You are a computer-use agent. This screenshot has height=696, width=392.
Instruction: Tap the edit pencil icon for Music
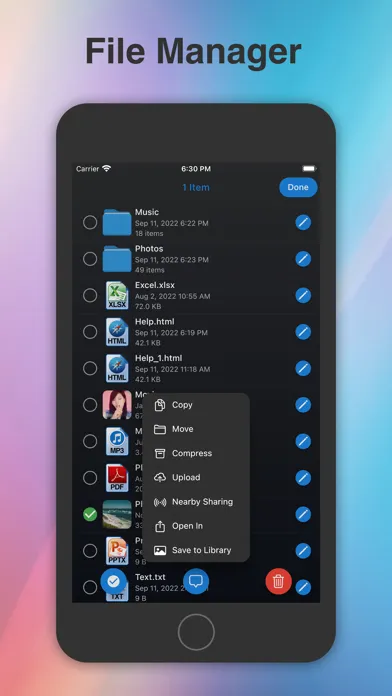click(303, 222)
